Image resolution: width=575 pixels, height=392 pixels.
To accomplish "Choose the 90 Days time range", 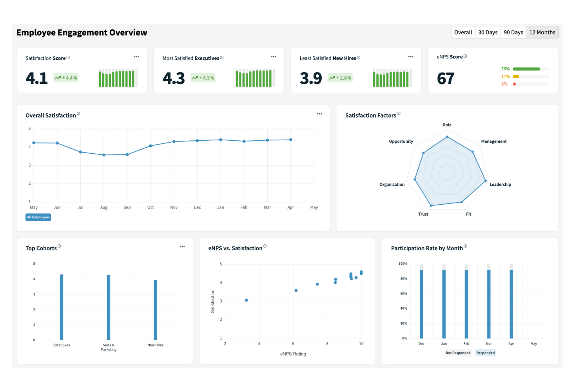I will click(513, 32).
